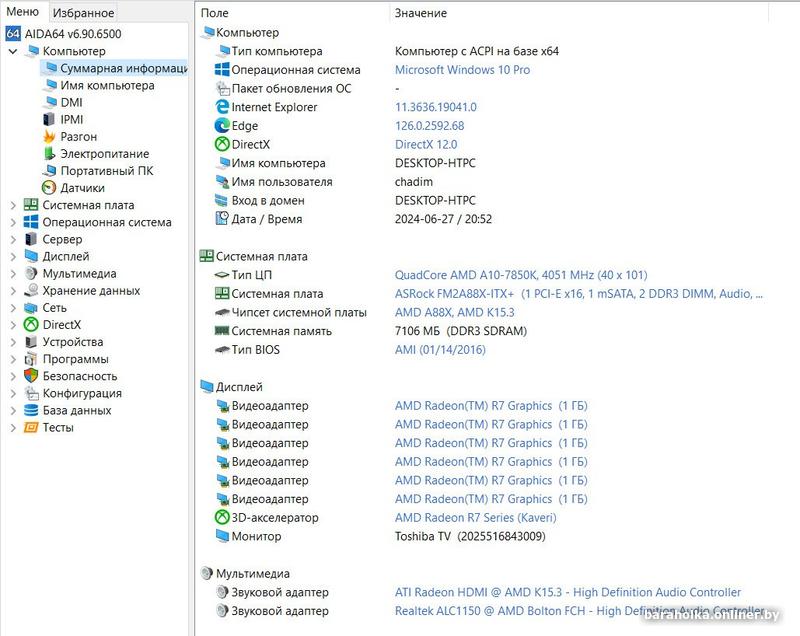Open the AMD Radeon R7 Series (Kaveri) link
This screenshot has height=636, width=800.
click(x=476, y=517)
